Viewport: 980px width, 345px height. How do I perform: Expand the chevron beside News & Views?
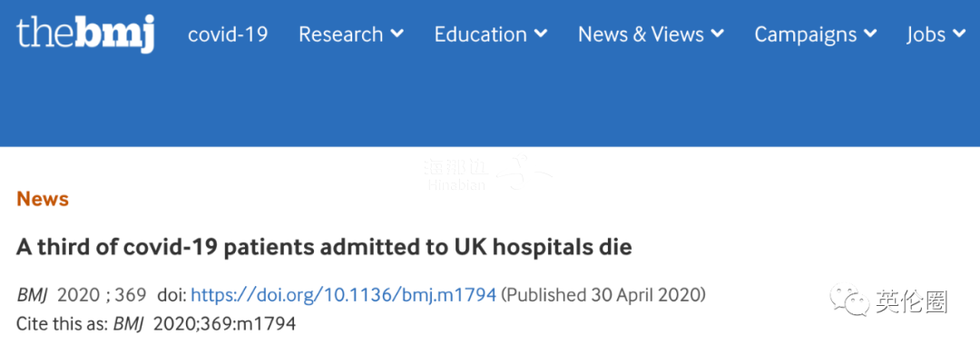(x=718, y=34)
